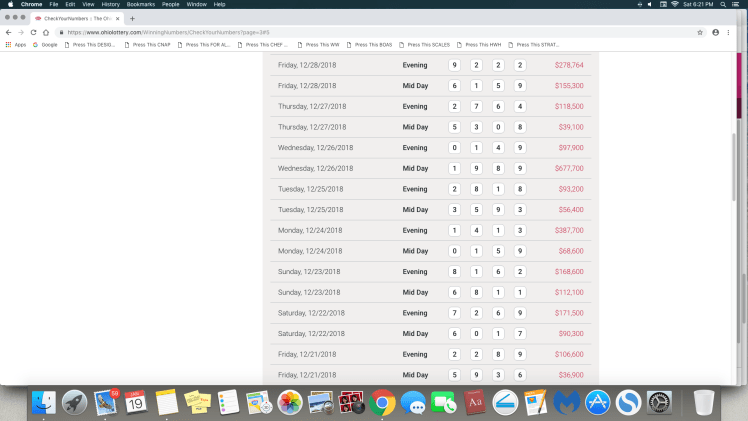The image size is (748, 421).
Task: Open the Trash in the dock
Action: (704, 403)
